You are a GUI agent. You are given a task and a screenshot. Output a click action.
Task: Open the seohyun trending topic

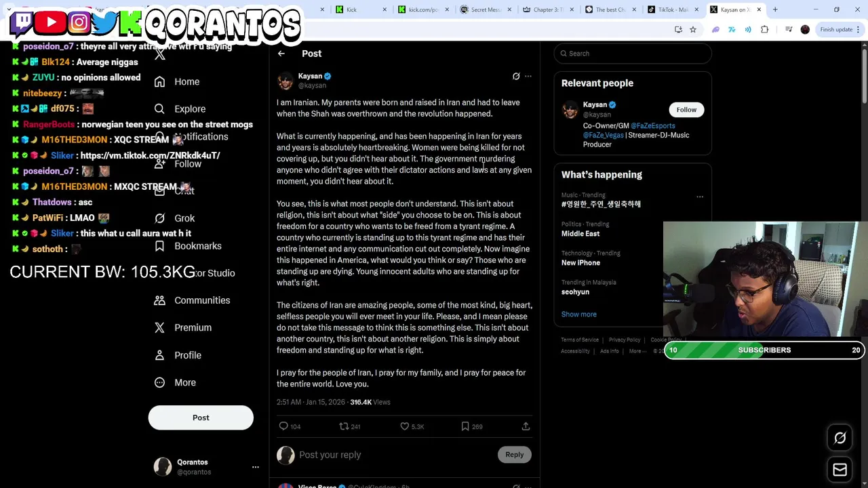575,292
